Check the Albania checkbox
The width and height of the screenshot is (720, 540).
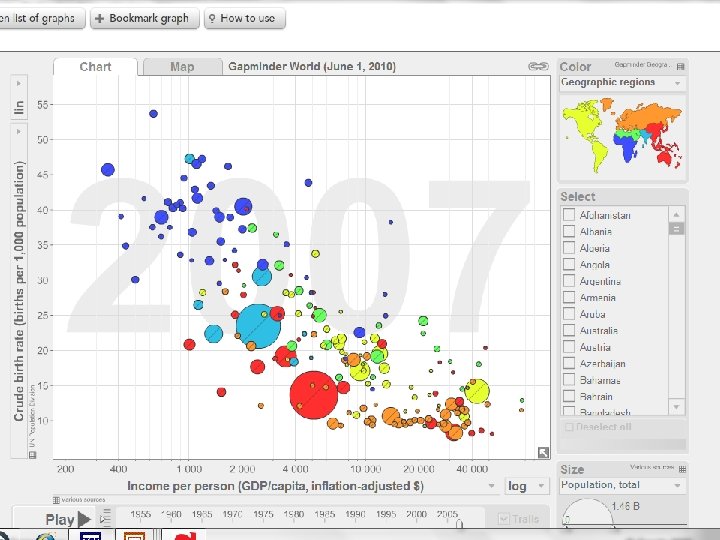point(569,231)
